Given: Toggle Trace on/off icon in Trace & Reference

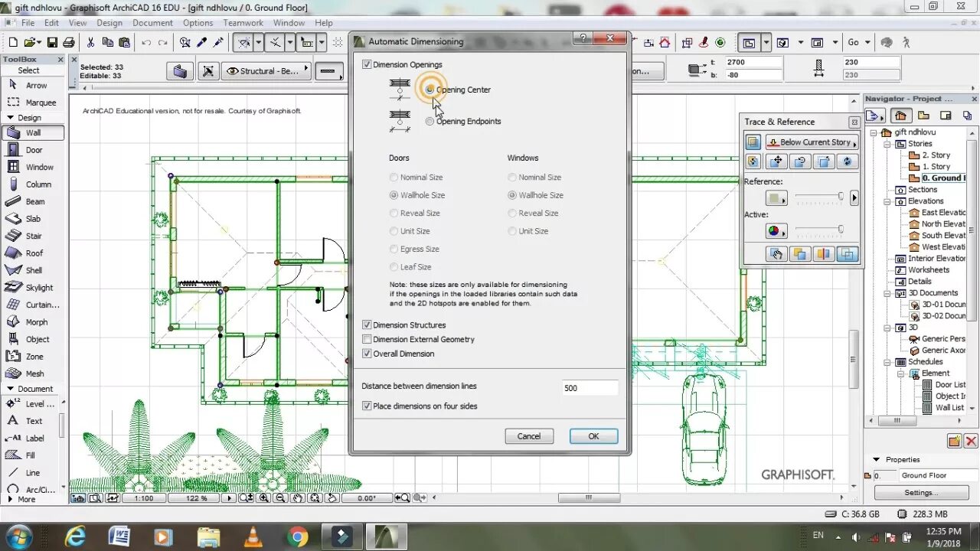Looking at the screenshot, I should point(753,142).
